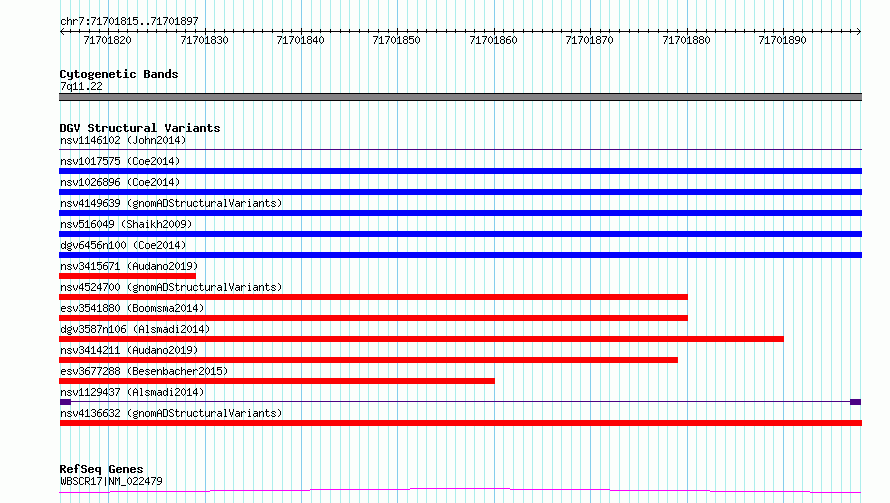Click ruler position label 71701870
The width and height of the screenshot is (890, 503).
pos(589,40)
